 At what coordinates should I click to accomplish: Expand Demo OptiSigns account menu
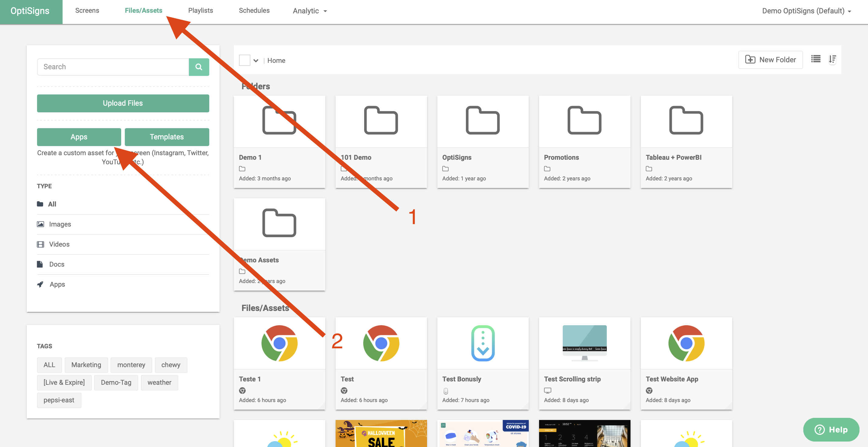tap(806, 11)
